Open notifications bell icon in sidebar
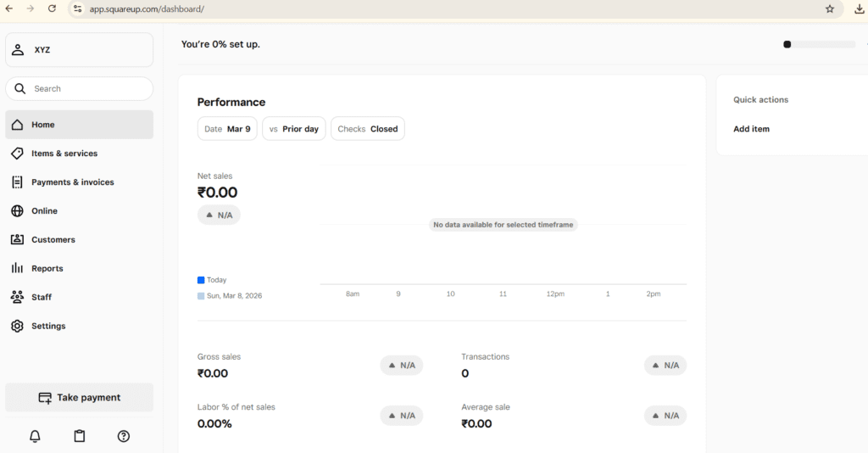Screen dimensions: 868x453 click(35, 436)
